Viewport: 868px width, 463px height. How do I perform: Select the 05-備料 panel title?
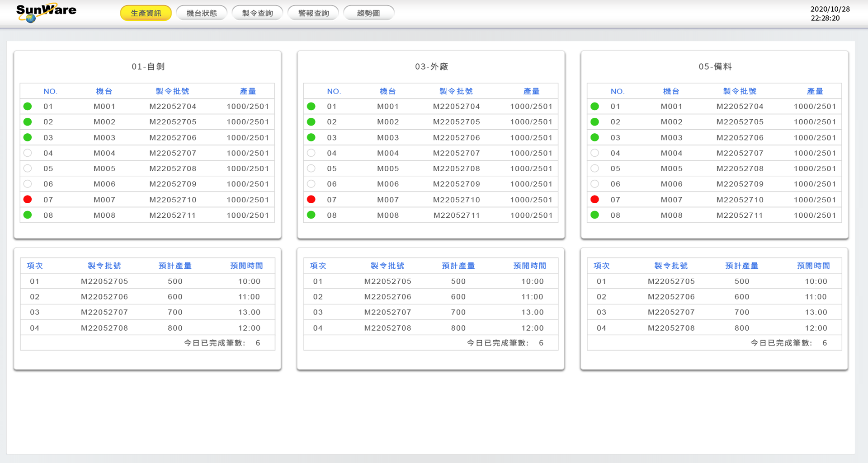click(715, 66)
